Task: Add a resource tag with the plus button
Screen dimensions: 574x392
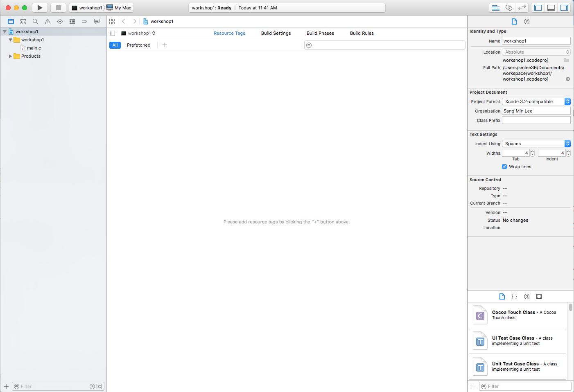Action: tap(165, 45)
